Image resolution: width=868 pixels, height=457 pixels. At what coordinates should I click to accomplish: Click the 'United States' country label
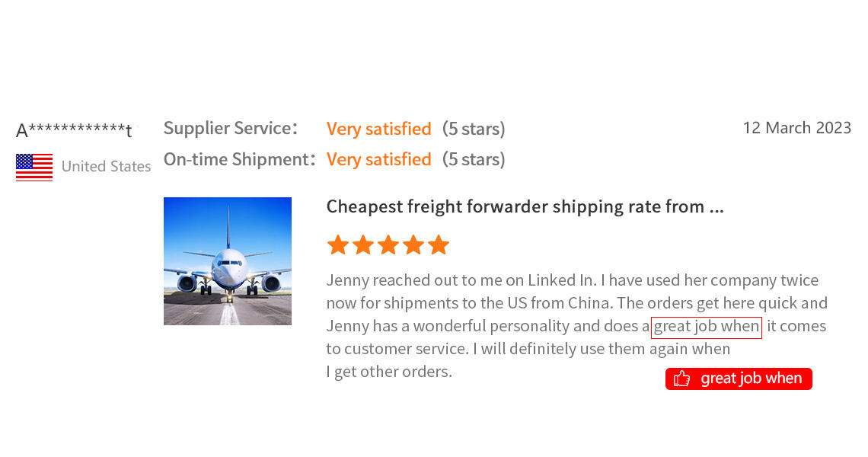(x=106, y=167)
